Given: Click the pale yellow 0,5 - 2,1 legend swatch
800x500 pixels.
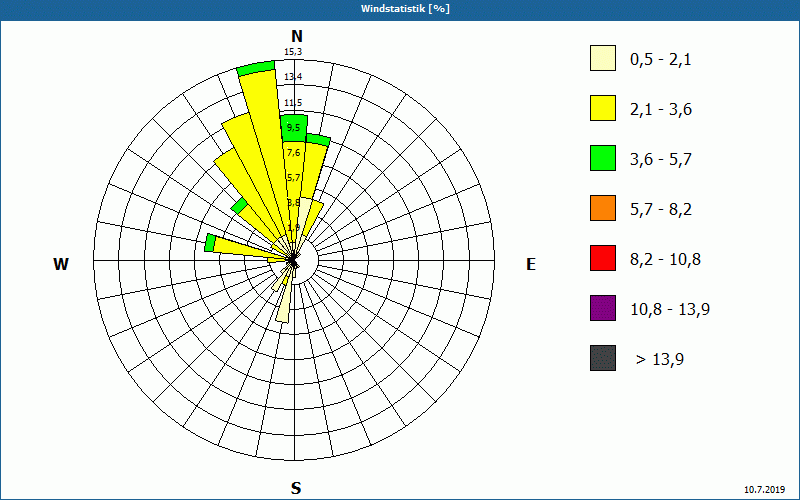Looking at the screenshot, I should tap(603, 58).
